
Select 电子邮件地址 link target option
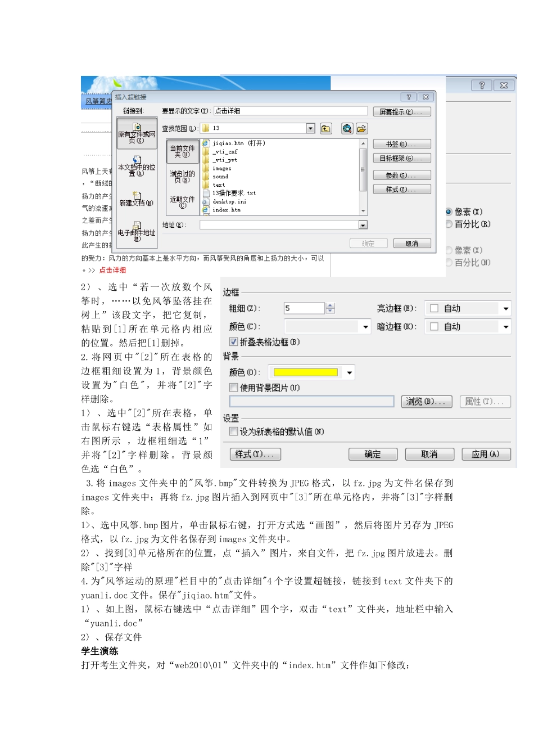137,232
